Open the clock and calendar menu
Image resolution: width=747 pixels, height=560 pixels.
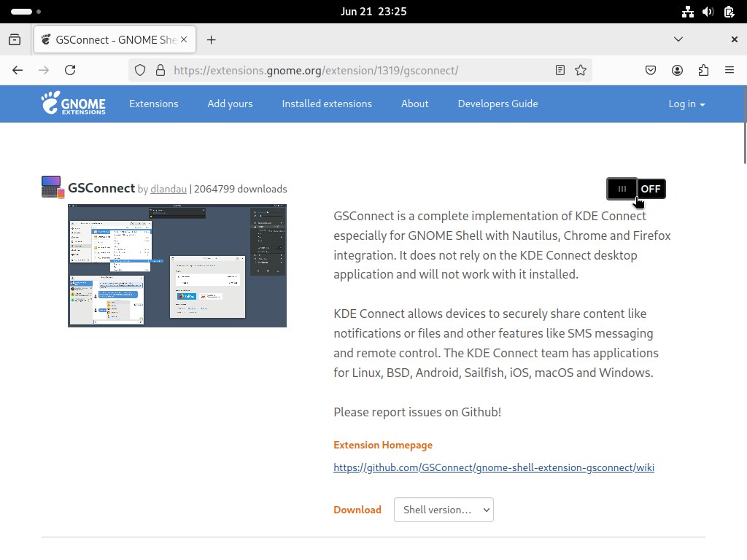tap(373, 12)
